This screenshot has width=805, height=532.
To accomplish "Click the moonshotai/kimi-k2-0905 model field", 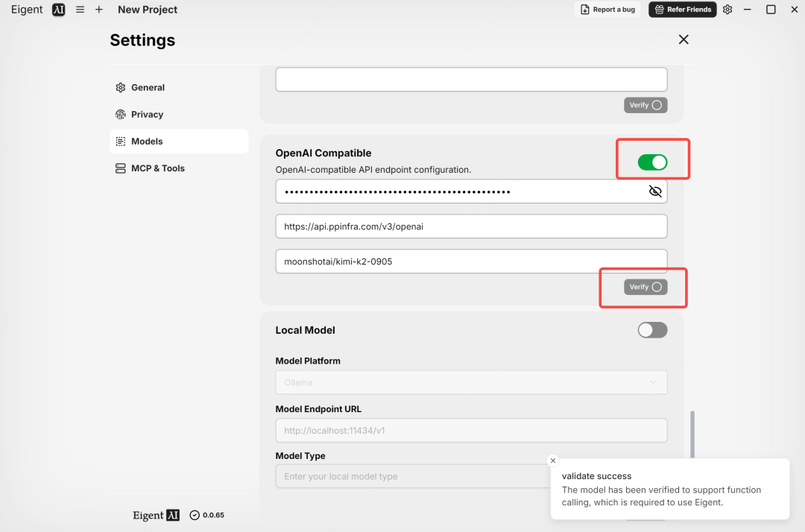I will pyautogui.click(x=471, y=262).
